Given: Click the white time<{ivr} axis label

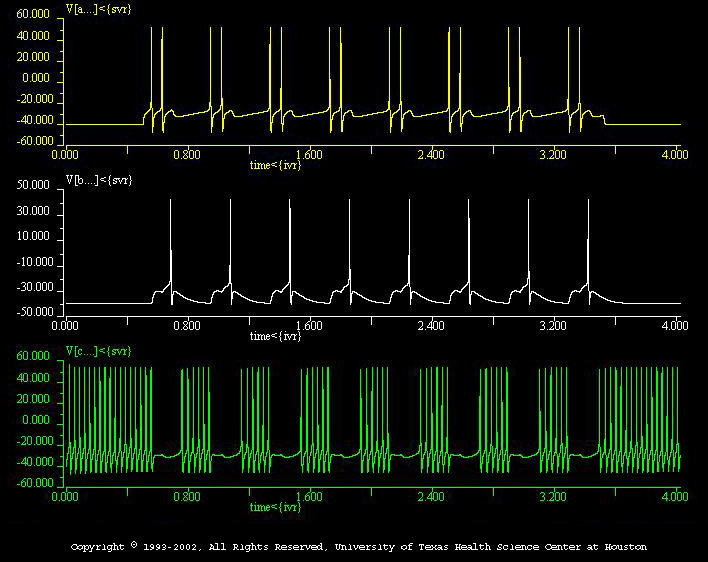Looking at the screenshot, I should pyautogui.click(x=280, y=336).
